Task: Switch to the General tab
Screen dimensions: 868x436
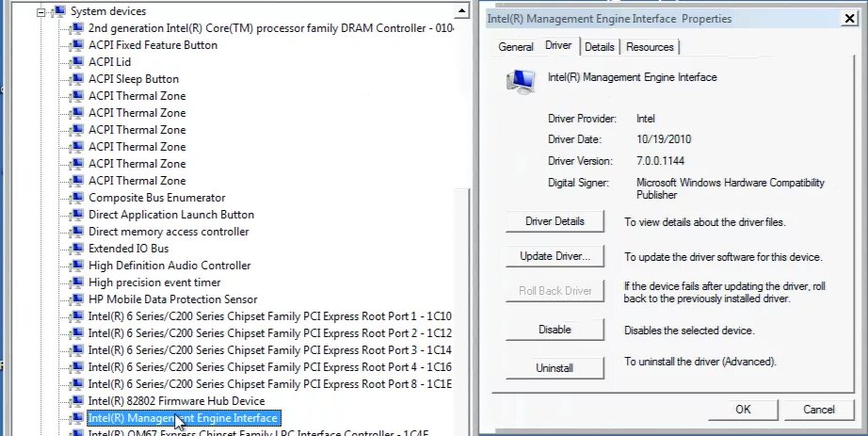Action: 515,47
